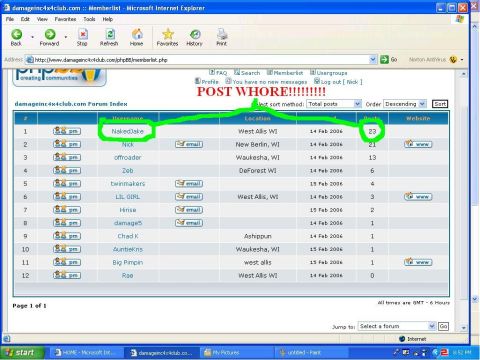Open the www website icon for LIL GIRL
Image resolution: width=480 pixels, height=360 pixels.
[x=418, y=197]
